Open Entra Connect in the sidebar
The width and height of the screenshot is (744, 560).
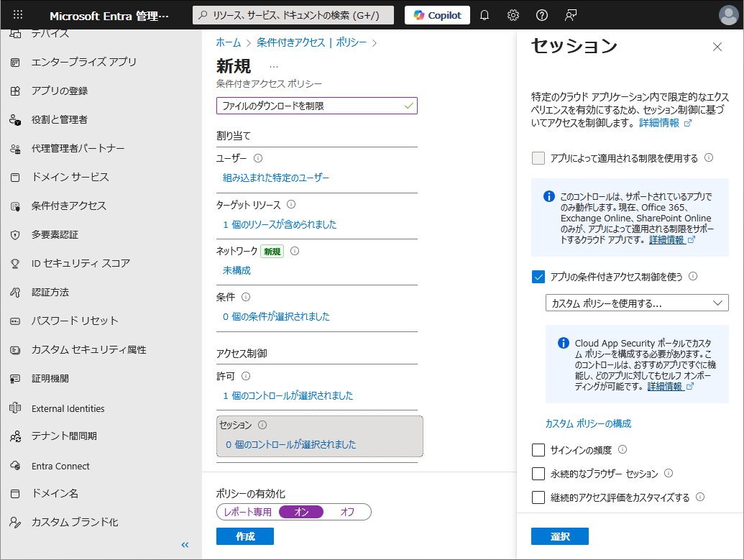pos(60,466)
